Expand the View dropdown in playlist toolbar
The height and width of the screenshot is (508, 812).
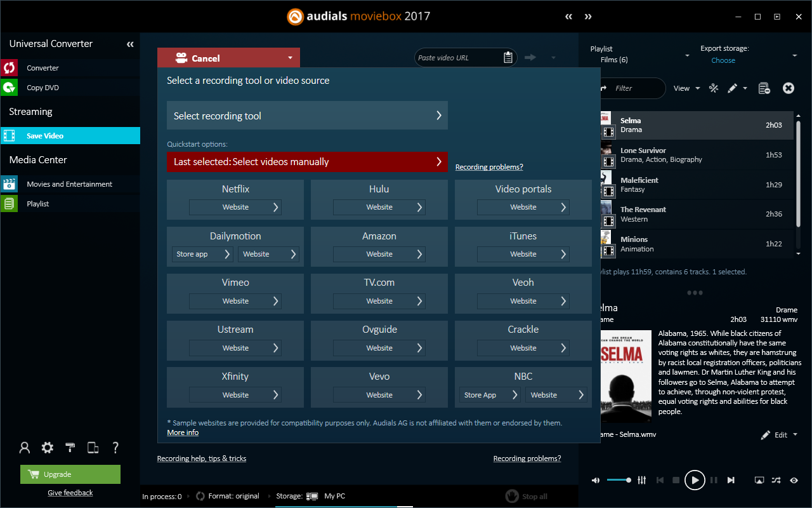[686, 88]
